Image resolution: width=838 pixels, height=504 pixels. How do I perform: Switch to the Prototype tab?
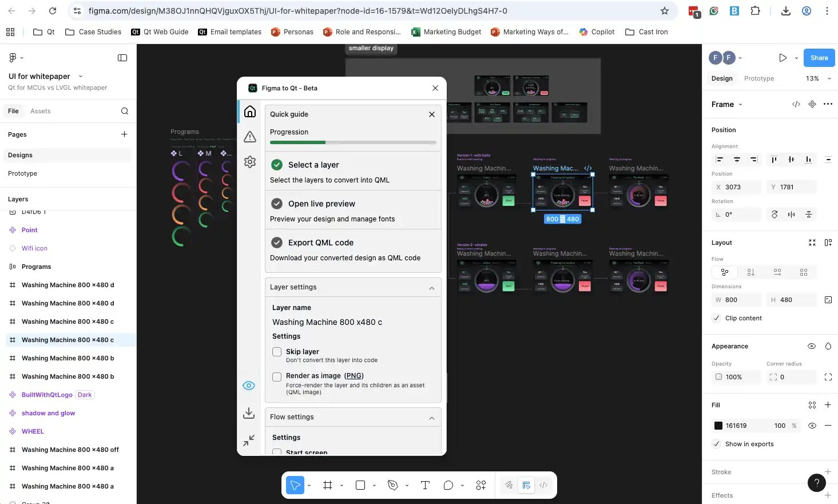(759, 78)
